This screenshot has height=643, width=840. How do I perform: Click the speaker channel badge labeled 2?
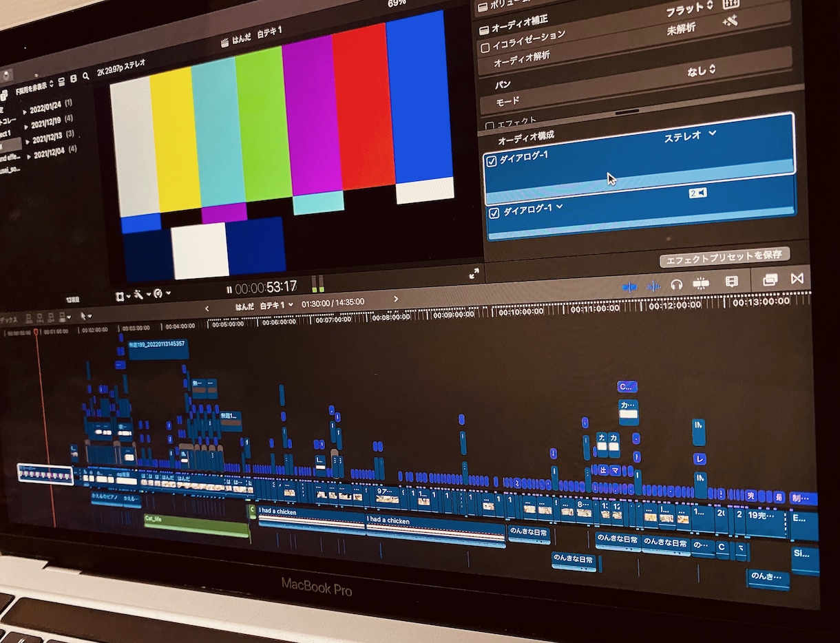click(x=697, y=193)
